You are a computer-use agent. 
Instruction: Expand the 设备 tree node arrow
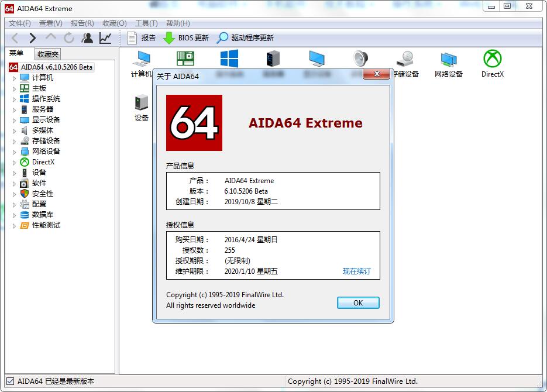14,173
